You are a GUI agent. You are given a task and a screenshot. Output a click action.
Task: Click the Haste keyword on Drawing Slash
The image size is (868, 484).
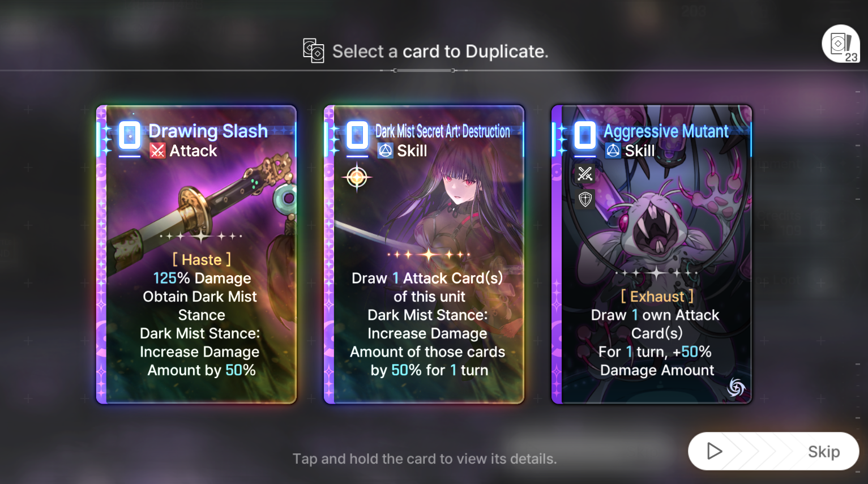202,259
